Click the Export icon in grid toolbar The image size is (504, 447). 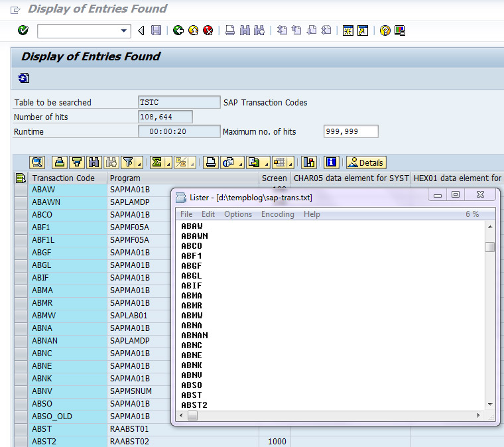point(254,162)
